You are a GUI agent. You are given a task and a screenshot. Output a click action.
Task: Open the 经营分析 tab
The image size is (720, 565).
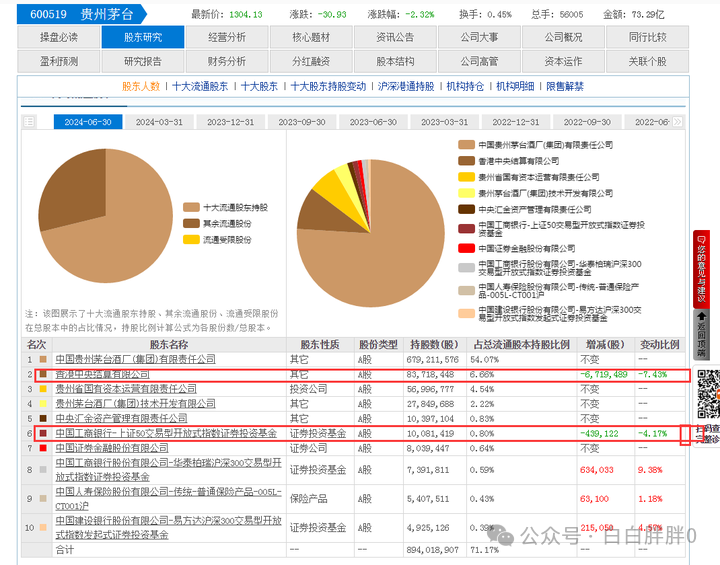click(x=227, y=37)
